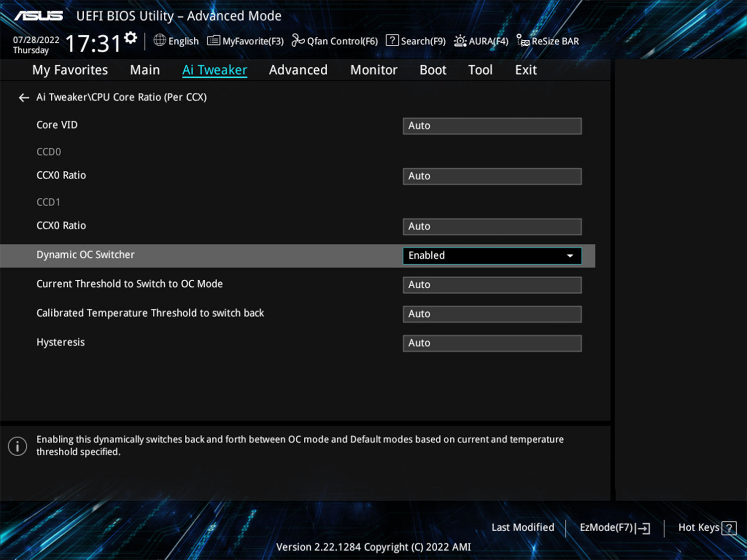Click Search(F9) label
Screen dimensions: 747x560
tap(423, 41)
